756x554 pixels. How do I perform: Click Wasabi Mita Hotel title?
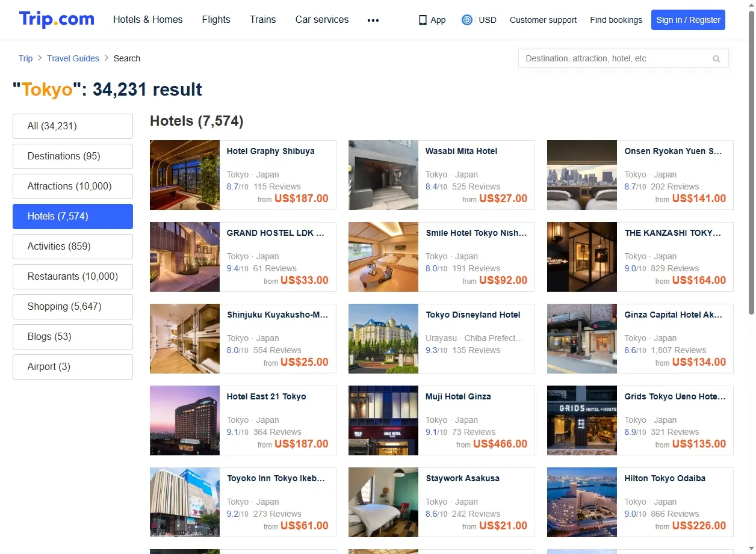(x=461, y=151)
